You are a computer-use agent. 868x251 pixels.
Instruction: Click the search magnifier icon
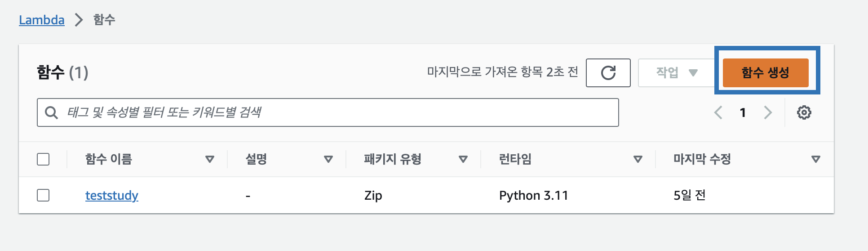(52, 112)
